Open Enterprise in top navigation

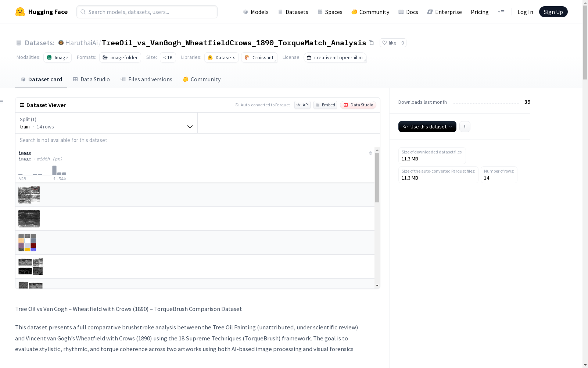[x=444, y=12]
